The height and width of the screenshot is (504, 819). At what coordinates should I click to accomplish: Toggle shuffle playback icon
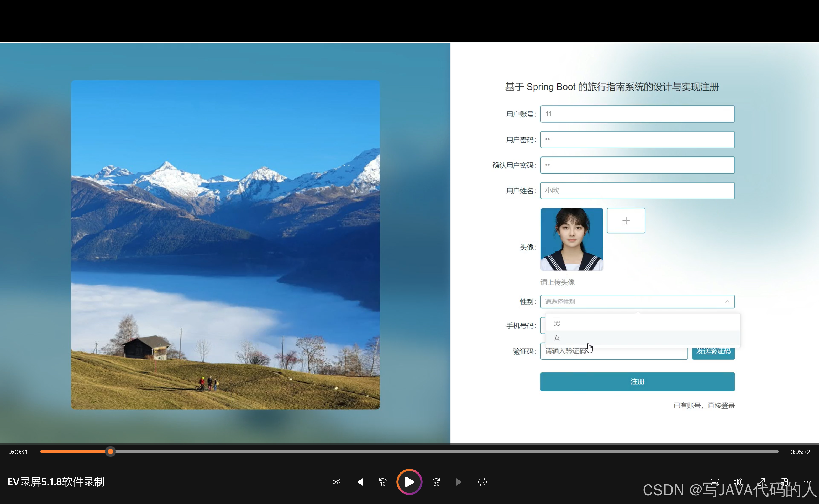[336, 482]
